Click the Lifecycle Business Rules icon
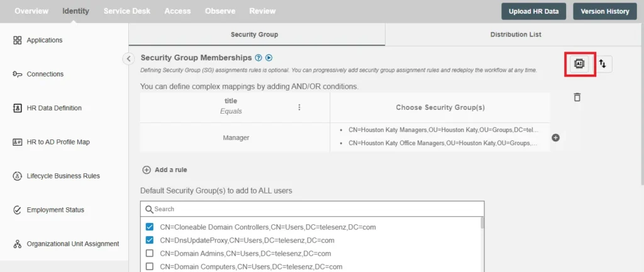The width and height of the screenshot is (644, 272). pos(17,176)
